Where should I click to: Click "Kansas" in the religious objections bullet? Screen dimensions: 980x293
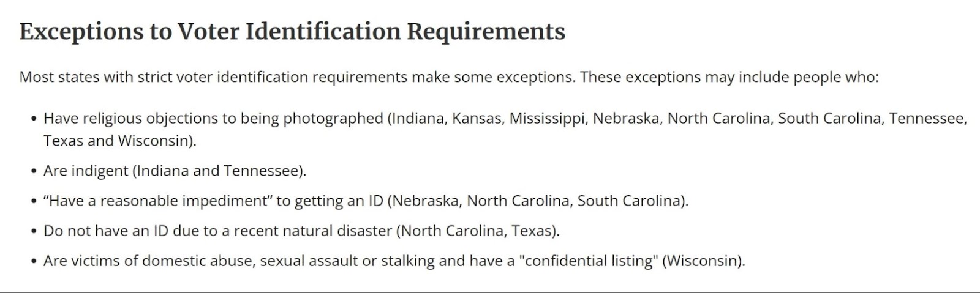coord(476,118)
